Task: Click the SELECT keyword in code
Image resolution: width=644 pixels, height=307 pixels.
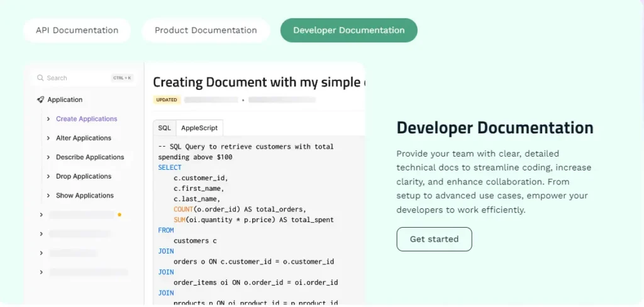Action: [x=170, y=168]
